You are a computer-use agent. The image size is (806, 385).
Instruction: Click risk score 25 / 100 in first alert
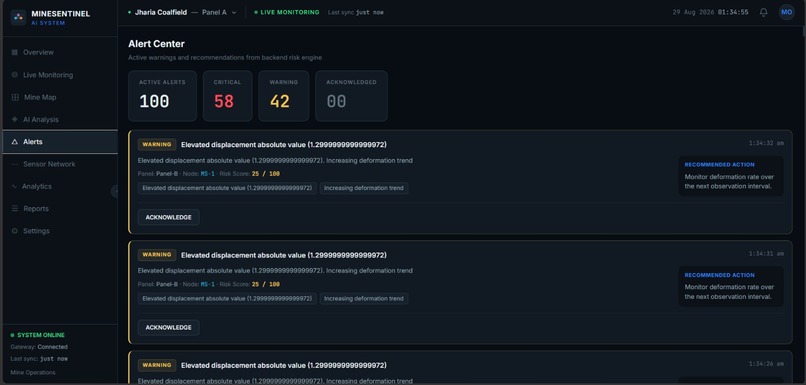[x=266, y=174]
